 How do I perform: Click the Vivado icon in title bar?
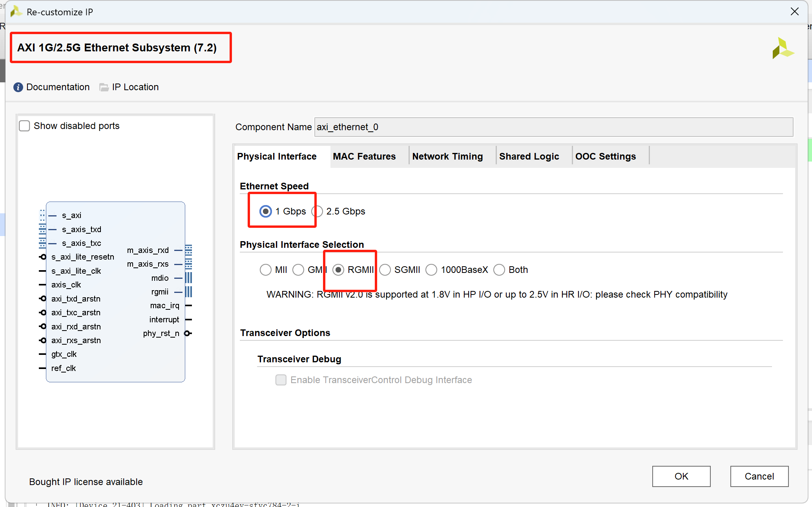coord(16,12)
